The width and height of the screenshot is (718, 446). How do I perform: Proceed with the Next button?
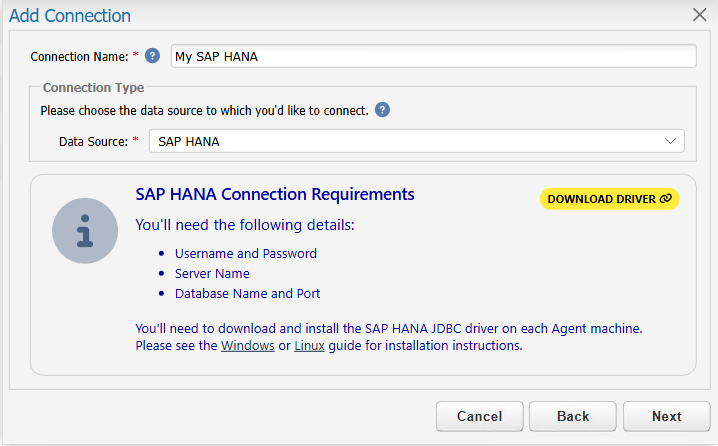point(667,416)
